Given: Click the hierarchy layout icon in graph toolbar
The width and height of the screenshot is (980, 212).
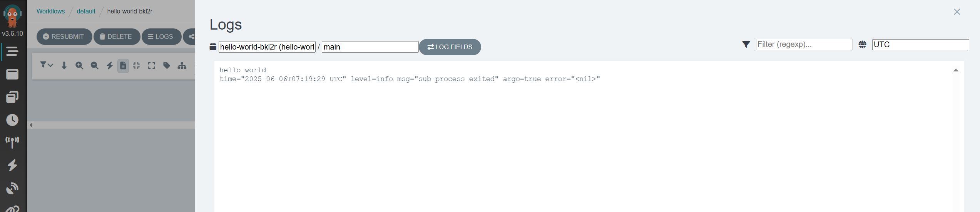Looking at the screenshot, I should coord(182,66).
